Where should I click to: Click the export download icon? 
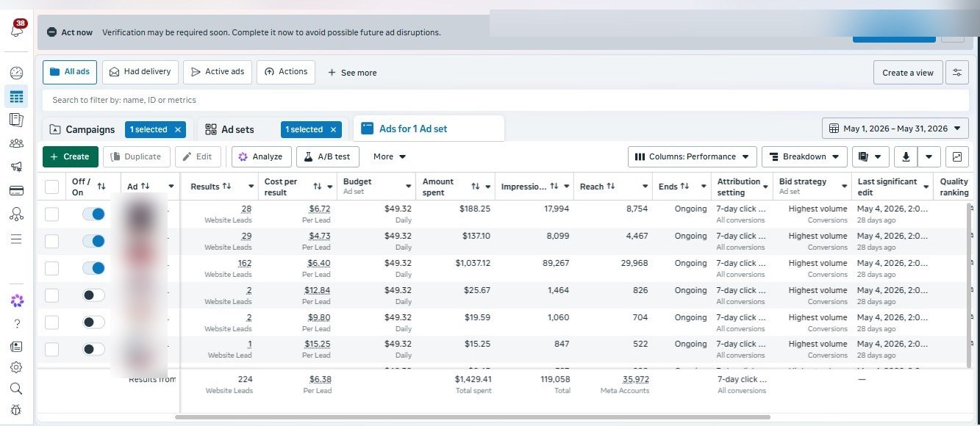click(x=906, y=156)
